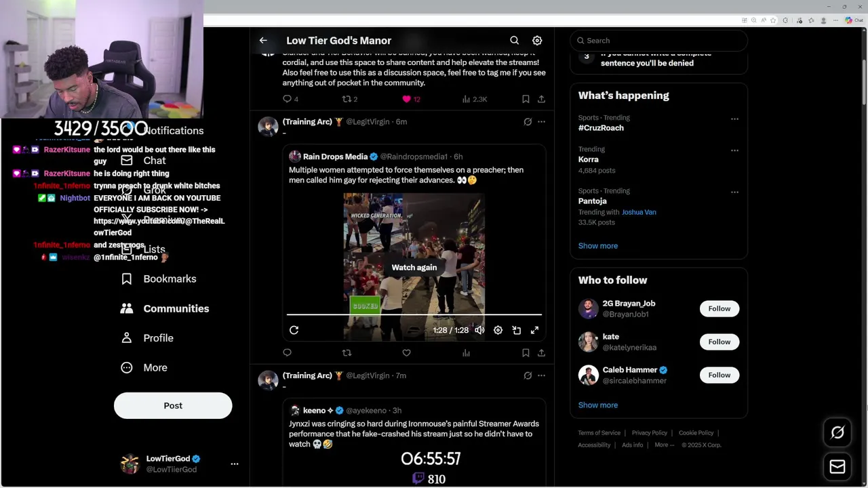
Task: Open 2G Brayan_Job profile avatar
Action: pos(588,308)
